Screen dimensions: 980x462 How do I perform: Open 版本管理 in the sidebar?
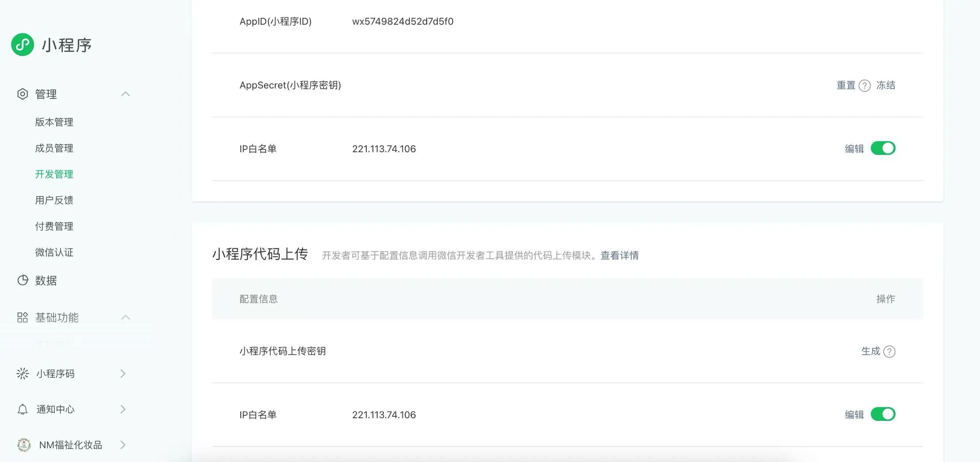54,122
